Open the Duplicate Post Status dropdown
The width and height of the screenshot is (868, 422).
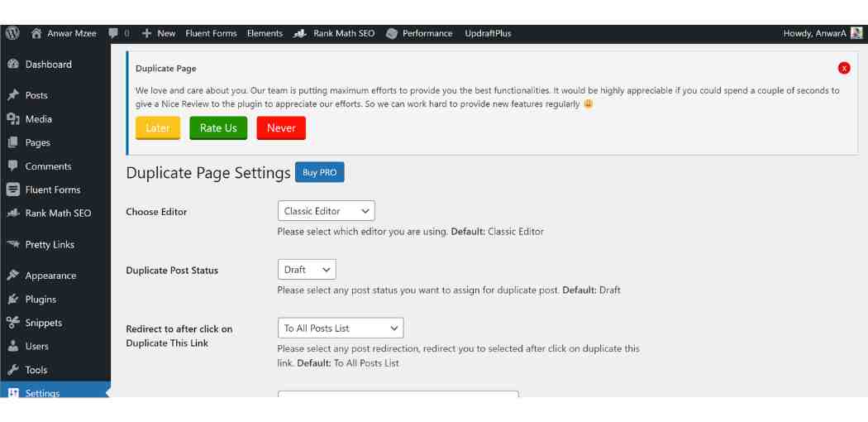point(307,270)
